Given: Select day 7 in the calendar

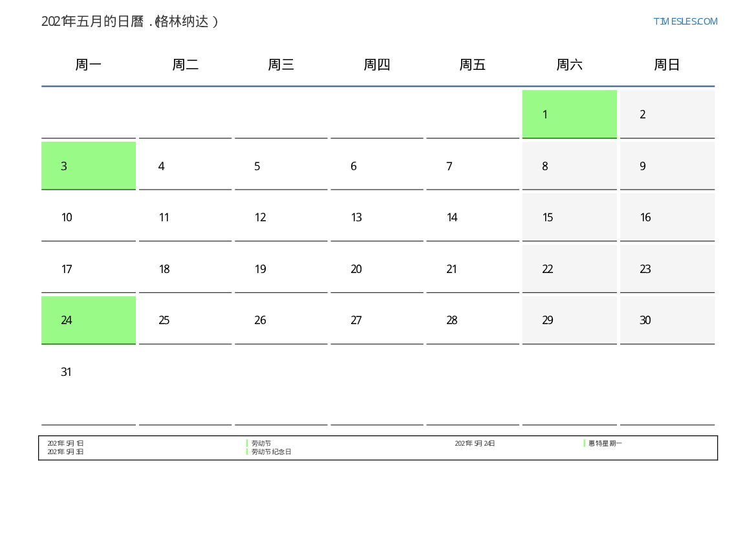Looking at the screenshot, I should tap(473, 166).
